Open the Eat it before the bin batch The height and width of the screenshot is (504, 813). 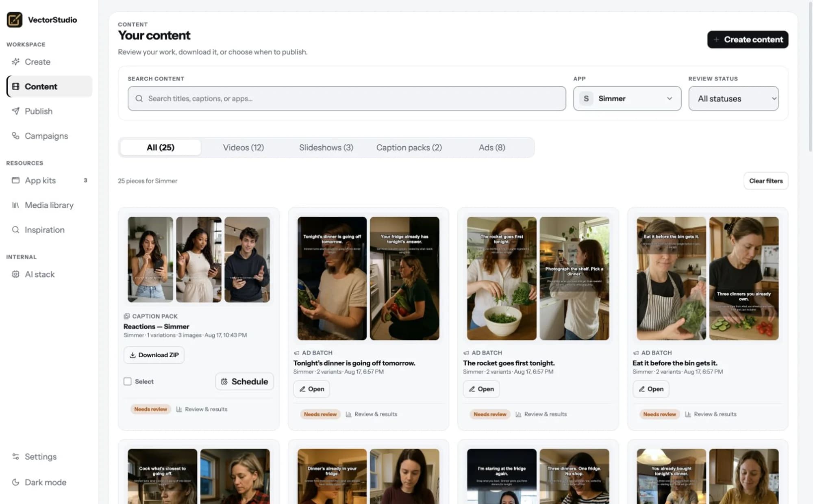pos(651,389)
